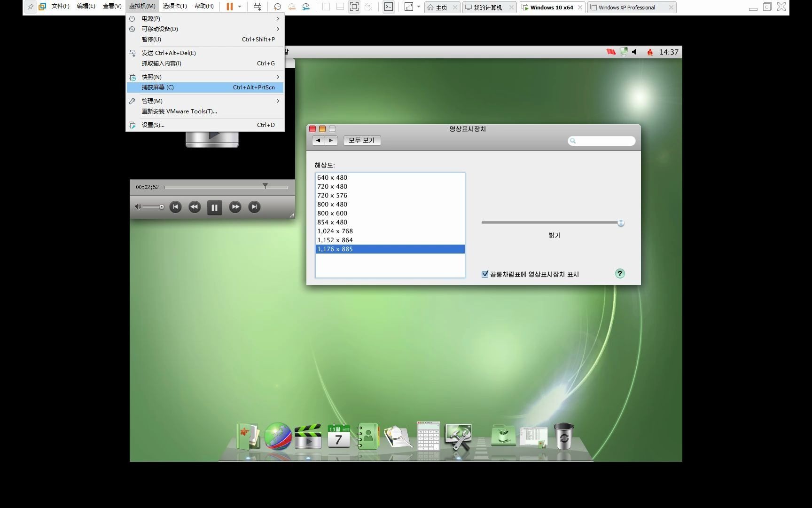Click the VMware take snapshot toolbar icon
The width and height of the screenshot is (812, 508).
(277, 7)
